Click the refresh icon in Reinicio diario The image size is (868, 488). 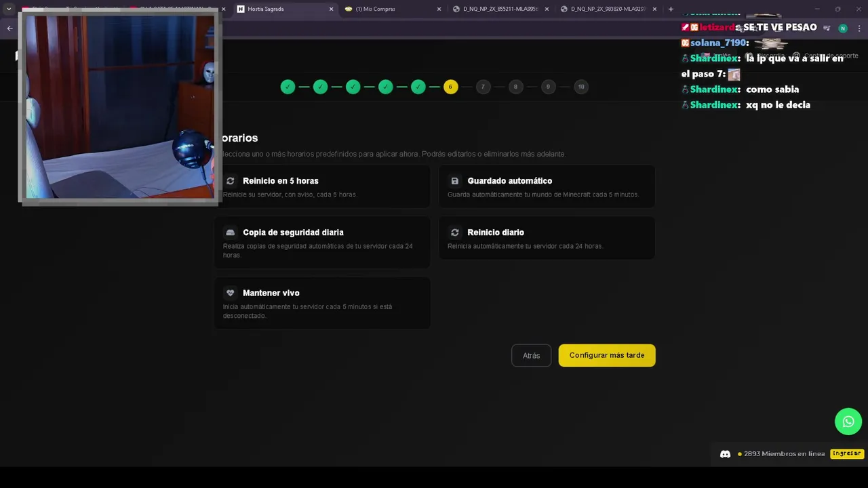tap(455, 232)
